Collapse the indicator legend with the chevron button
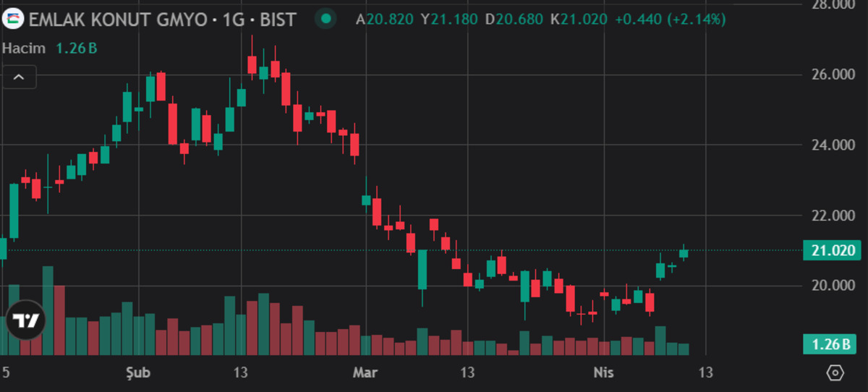868x392 pixels. click(x=20, y=76)
